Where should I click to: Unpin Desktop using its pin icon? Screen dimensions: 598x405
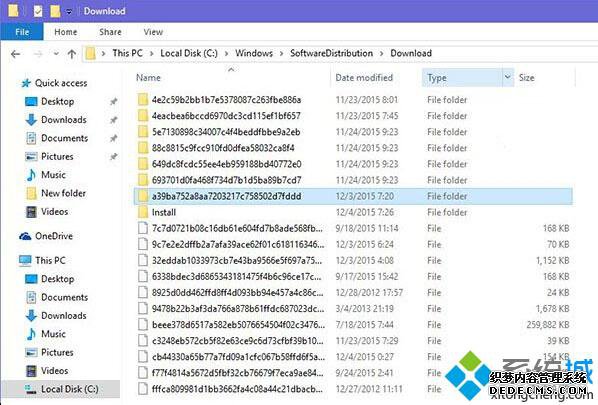(x=113, y=101)
